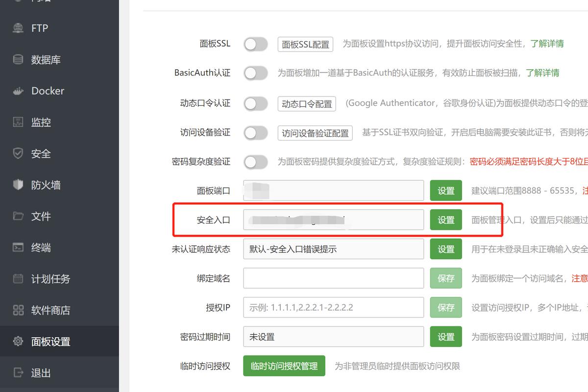
Task: Click the Docker whale icon
Action: click(18, 91)
